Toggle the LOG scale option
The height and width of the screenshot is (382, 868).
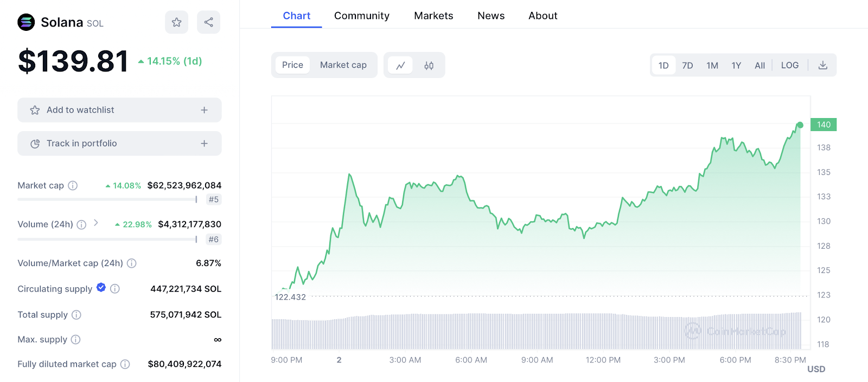790,66
